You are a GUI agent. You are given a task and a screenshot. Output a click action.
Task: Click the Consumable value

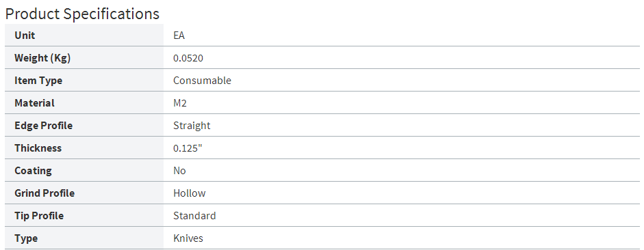pos(202,81)
